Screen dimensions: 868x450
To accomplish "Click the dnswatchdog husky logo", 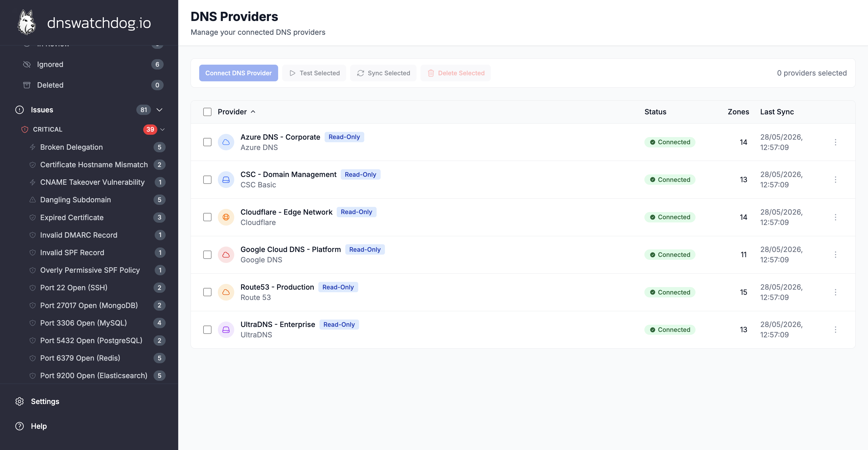I will [27, 23].
